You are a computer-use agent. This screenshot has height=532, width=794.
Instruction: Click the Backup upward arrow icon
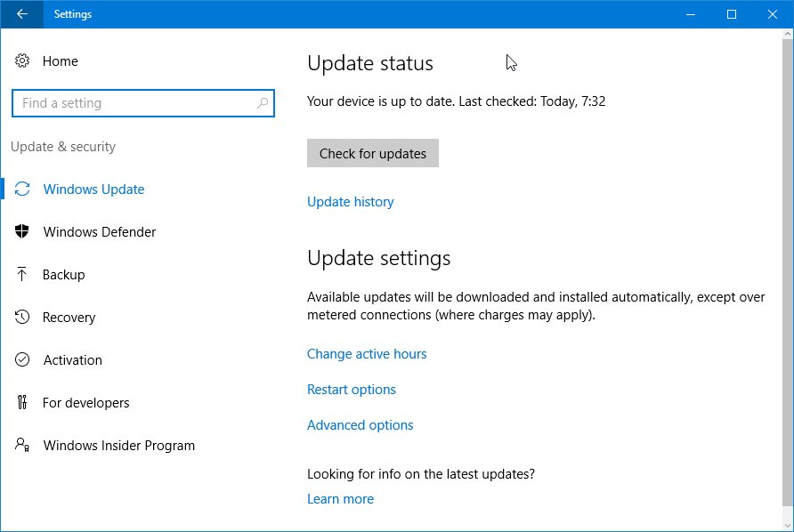[21, 274]
